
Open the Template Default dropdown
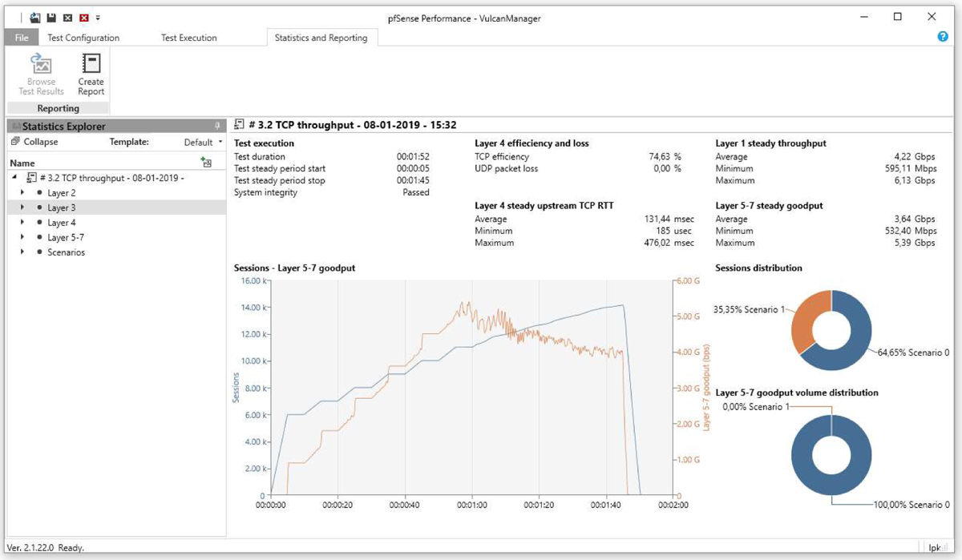click(x=203, y=142)
